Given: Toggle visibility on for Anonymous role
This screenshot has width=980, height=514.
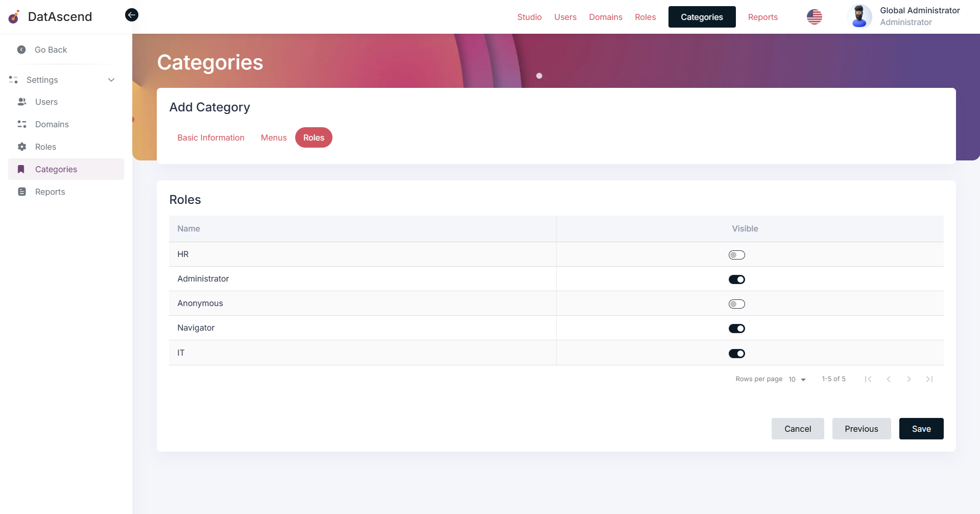Looking at the screenshot, I should click(x=736, y=304).
